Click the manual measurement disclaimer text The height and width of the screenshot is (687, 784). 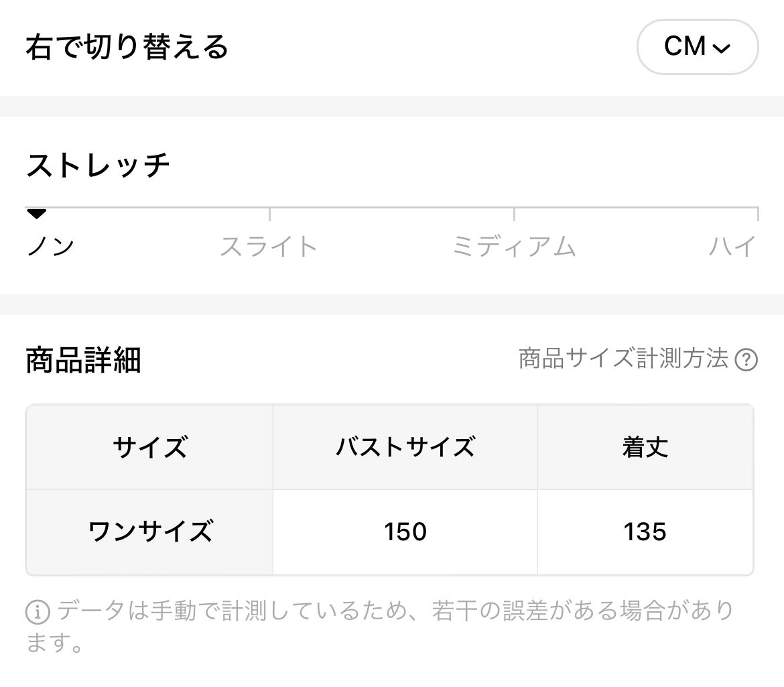click(x=395, y=612)
